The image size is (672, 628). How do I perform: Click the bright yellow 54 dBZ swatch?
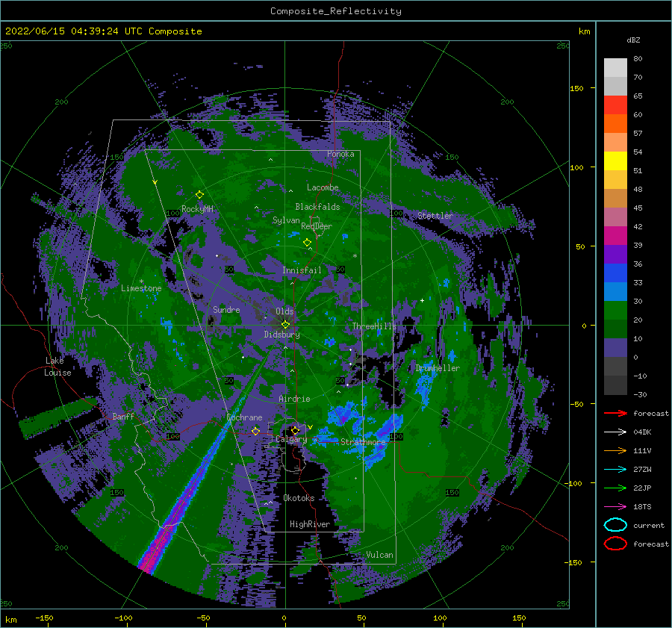click(x=615, y=161)
